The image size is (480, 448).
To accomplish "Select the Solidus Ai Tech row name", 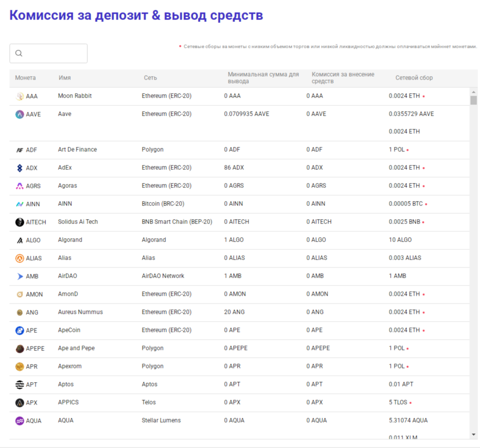I will click(x=78, y=222).
